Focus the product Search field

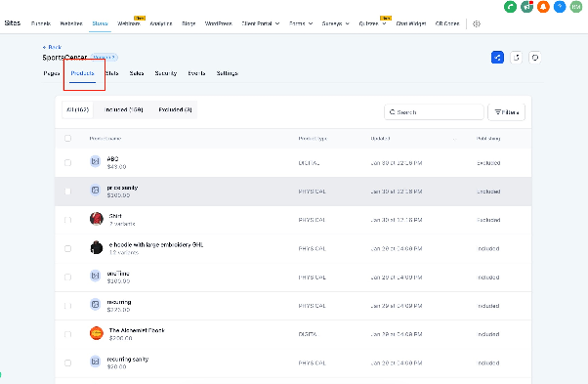pyautogui.click(x=434, y=112)
